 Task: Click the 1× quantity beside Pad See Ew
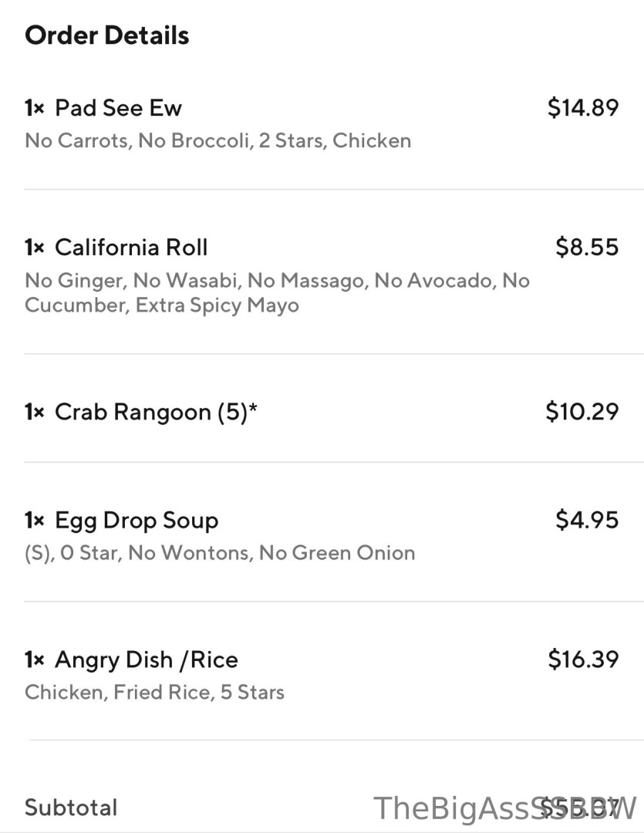(35, 108)
